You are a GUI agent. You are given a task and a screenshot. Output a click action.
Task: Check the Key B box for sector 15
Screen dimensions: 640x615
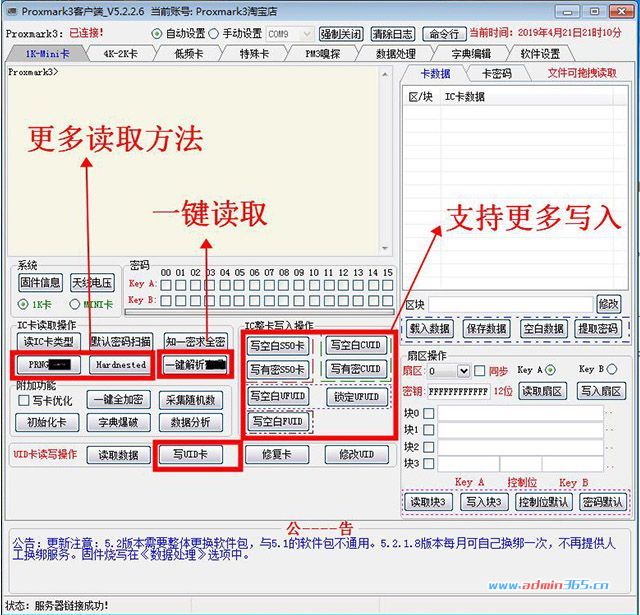(388, 301)
